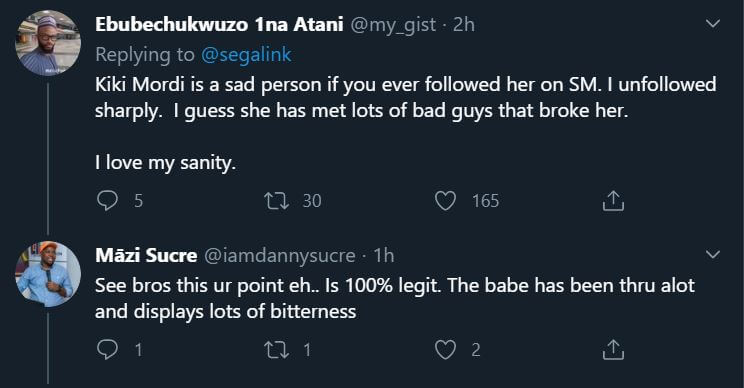View Māzi Sucre's avatar photo
Screen dimensions: 744x388
tap(48, 274)
